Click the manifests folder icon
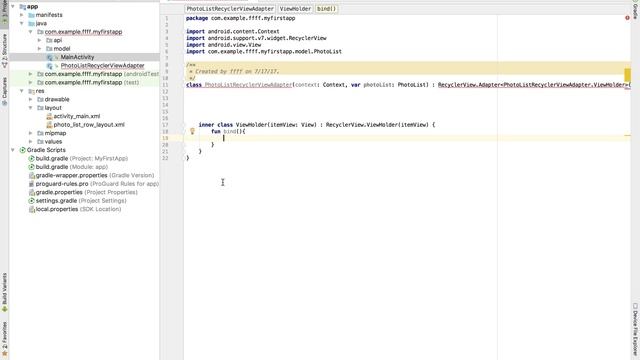The image size is (640, 360). 31,15
